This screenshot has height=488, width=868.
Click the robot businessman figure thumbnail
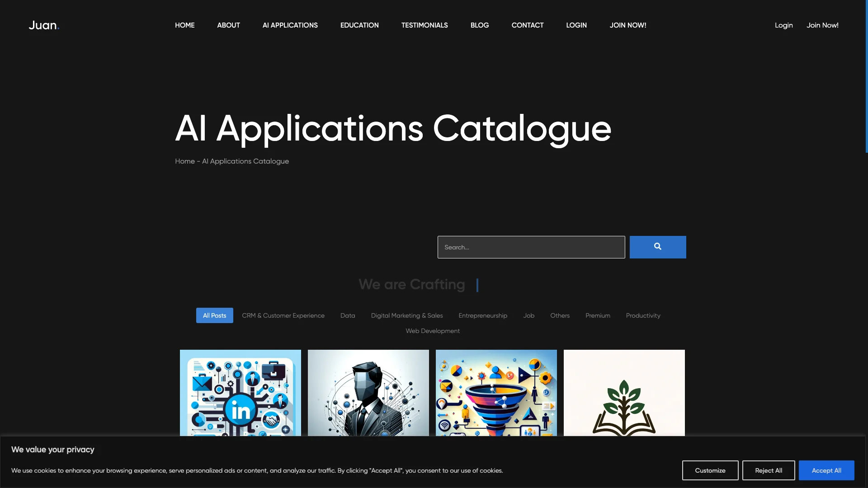[368, 392]
